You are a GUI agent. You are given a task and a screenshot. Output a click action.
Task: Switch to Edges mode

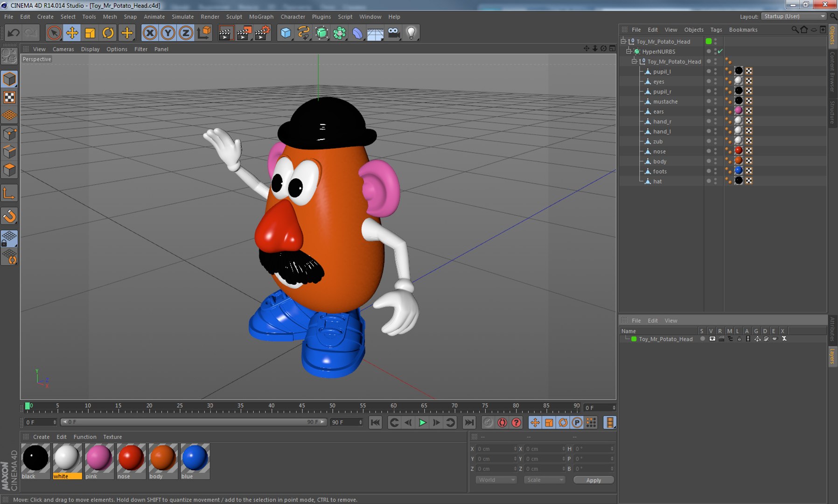[x=9, y=152]
